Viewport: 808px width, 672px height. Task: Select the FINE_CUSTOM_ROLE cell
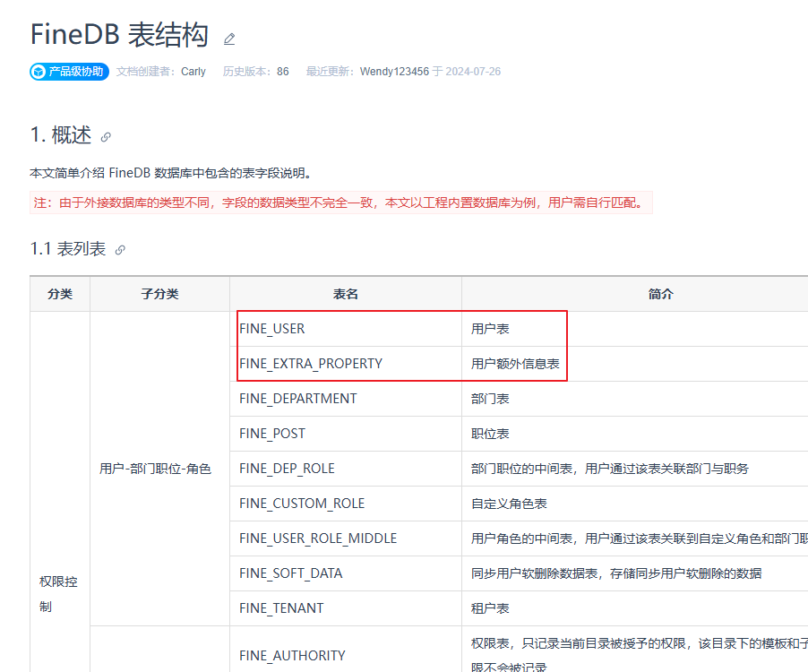(345, 504)
